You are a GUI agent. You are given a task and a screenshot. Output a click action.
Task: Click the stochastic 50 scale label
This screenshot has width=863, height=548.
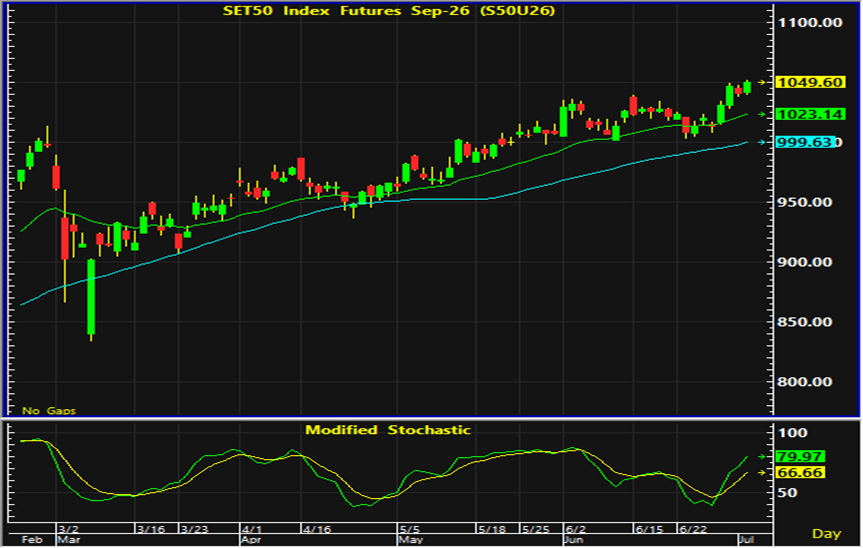[787, 492]
